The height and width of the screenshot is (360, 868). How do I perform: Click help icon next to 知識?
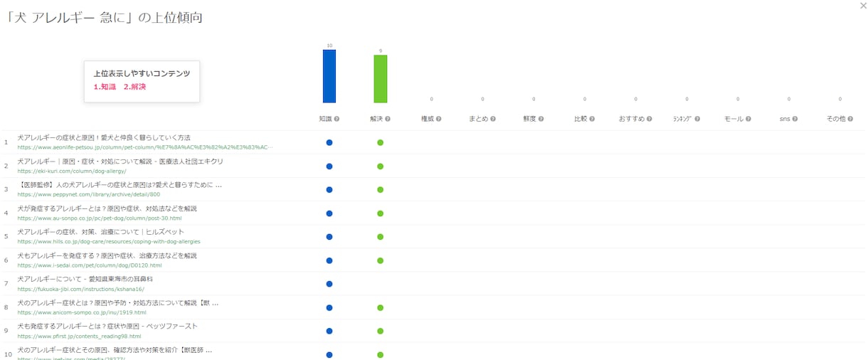337,119
